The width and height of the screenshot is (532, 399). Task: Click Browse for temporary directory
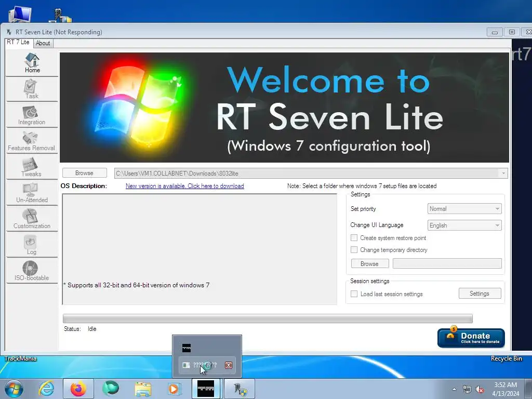tap(370, 263)
